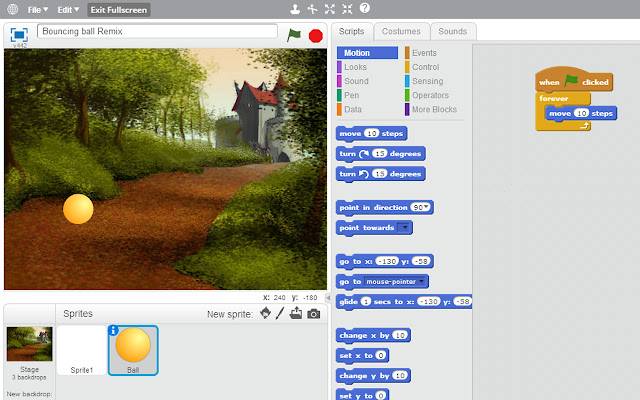Open the point towards dropdown
The image size is (640, 400).
coord(404,227)
